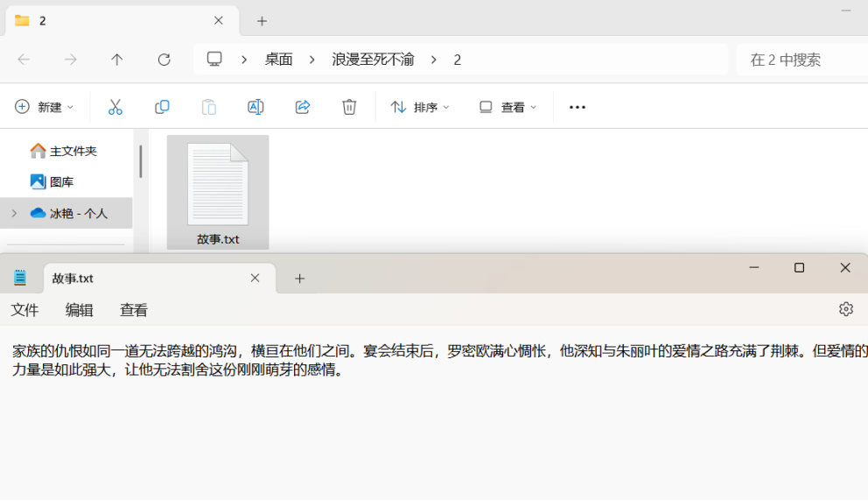This screenshot has height=501, width=868.
Task: Click the breadcrumb folder 2
Action: (458, 60)
